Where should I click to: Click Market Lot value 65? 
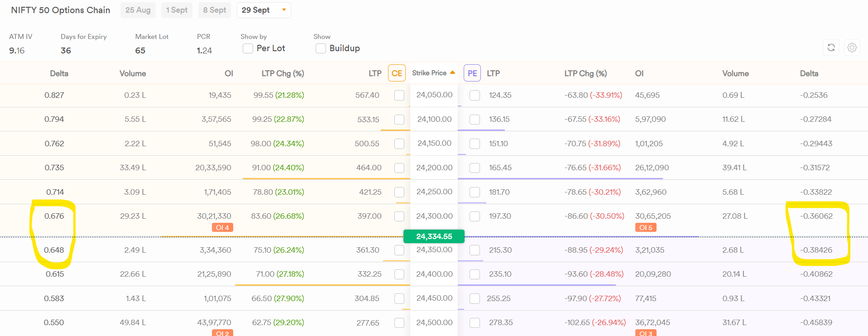pyautogui.click(x=140, y=51)
